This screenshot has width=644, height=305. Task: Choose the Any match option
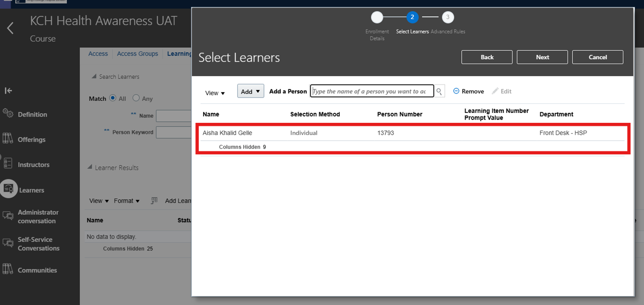coord(136,98)
